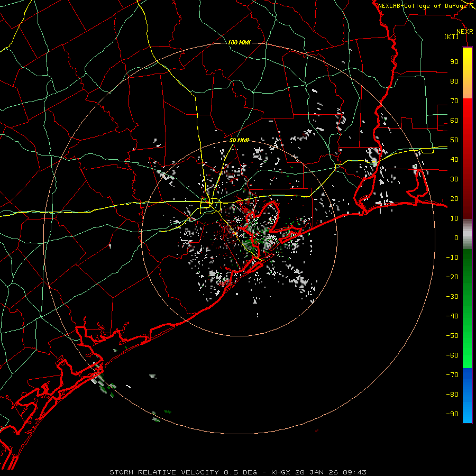Select the [KT] units label

452,36
